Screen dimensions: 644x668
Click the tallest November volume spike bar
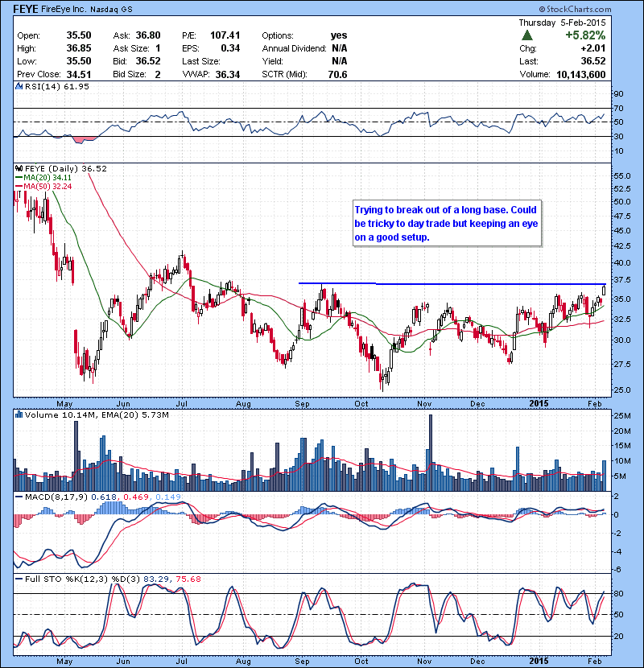(431, 452)
